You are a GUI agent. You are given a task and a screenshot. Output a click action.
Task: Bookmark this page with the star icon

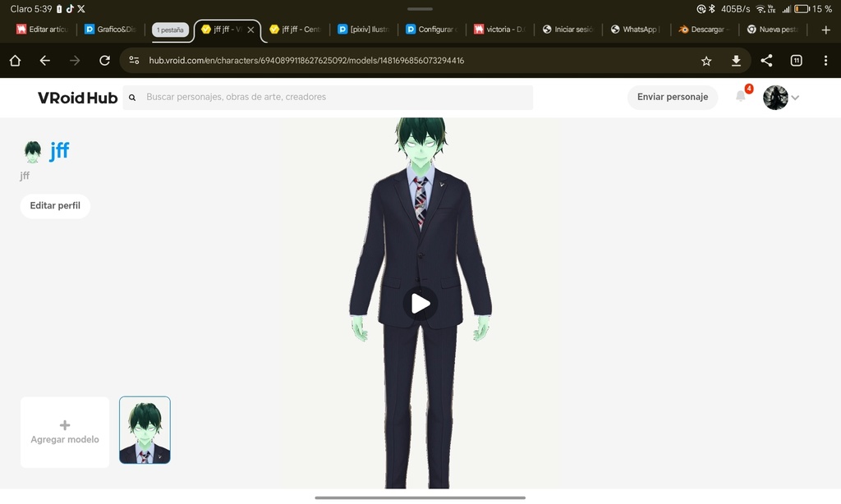(706, 61)
